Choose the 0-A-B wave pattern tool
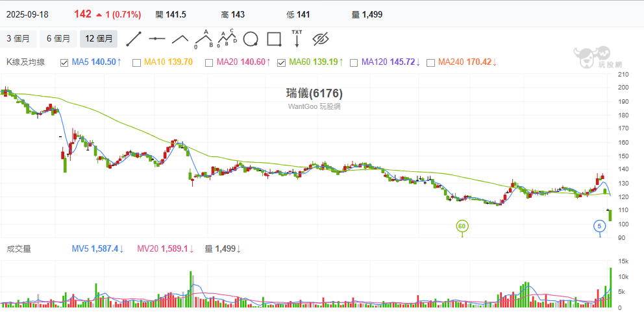 [x=204, y=39]
